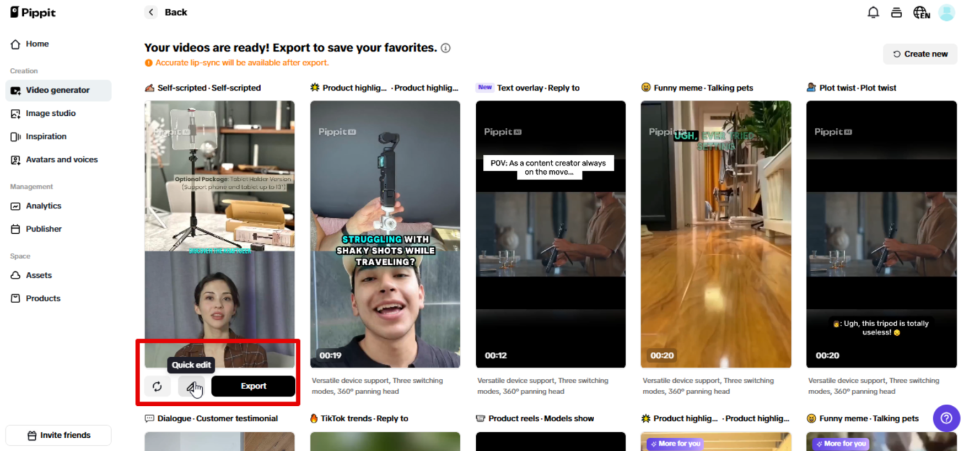Click 'Accurate lip-sync' notice text
The image size is (980, 451).
click(242, 63)
